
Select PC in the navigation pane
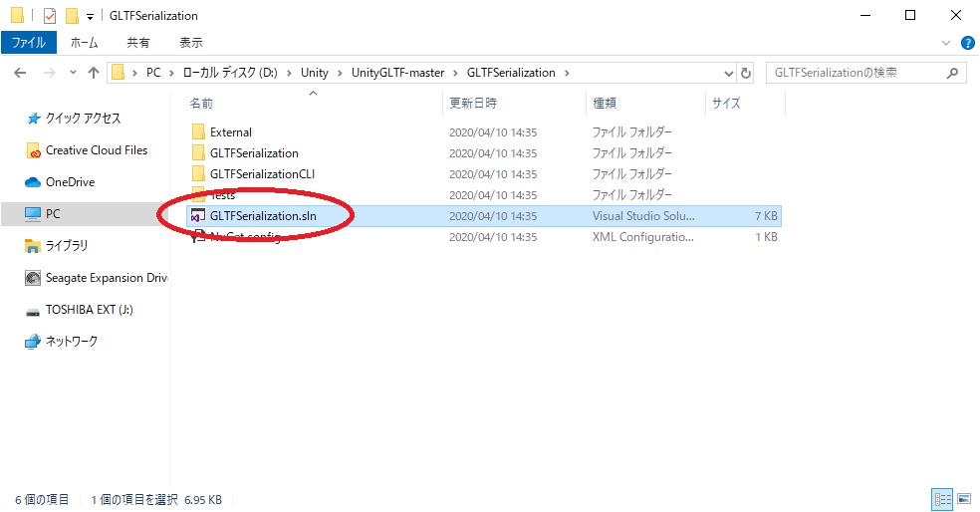coord(85,214)
